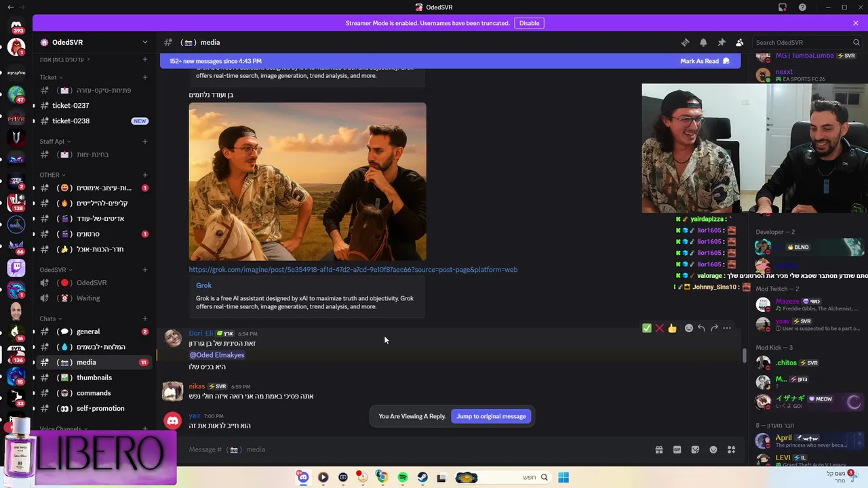Click the Reply arrow on message
Screen dimensions: 868x488
pos(701,328)
